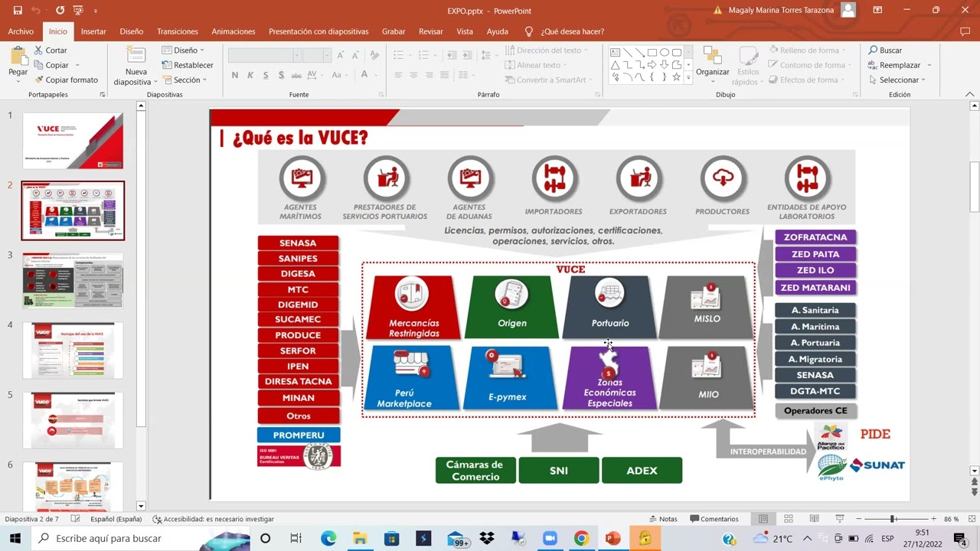Collapse the ribbon with the chevron
The width and height of the screenshot is (980, 551).
[x=971, y=95]
